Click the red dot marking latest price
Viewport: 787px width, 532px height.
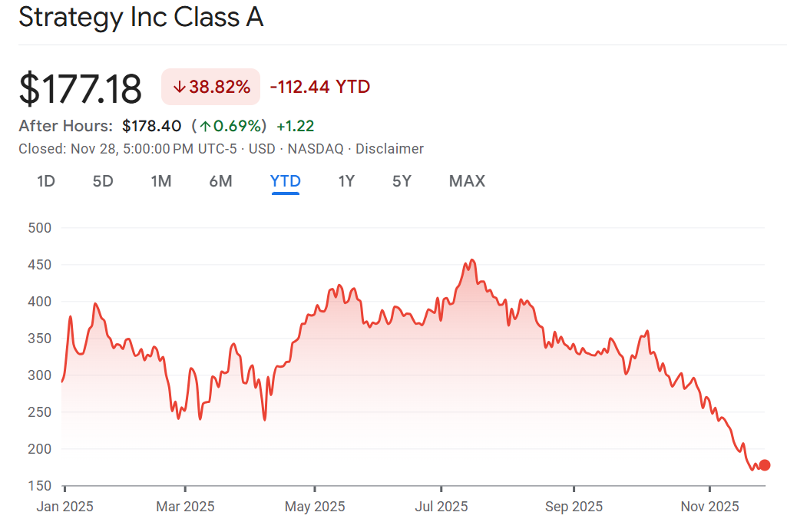tap(764, 464)
